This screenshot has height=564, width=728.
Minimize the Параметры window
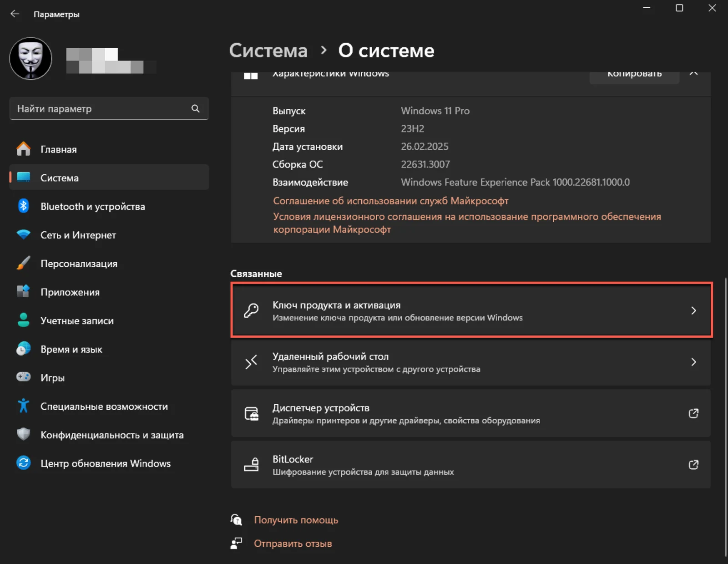647,8
